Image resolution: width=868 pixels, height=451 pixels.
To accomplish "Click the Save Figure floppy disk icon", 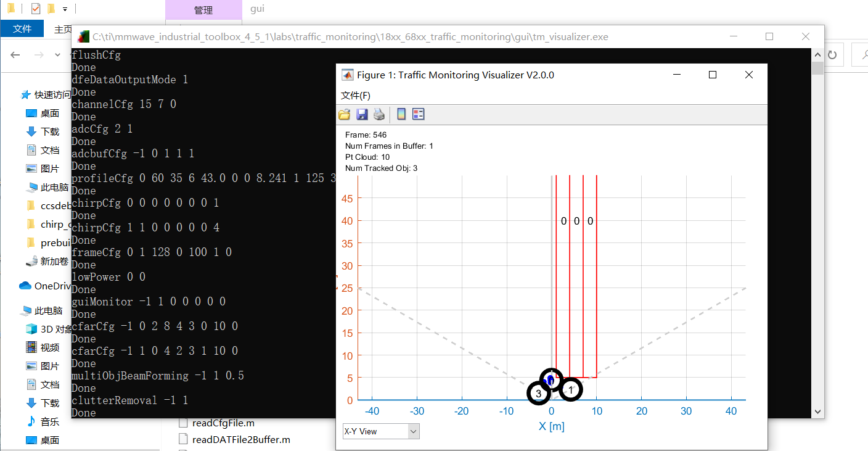I will [362, 114].
